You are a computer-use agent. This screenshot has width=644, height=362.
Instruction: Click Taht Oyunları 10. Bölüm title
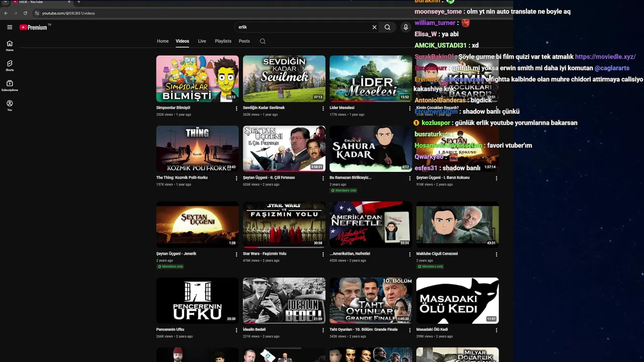point(363,330)
